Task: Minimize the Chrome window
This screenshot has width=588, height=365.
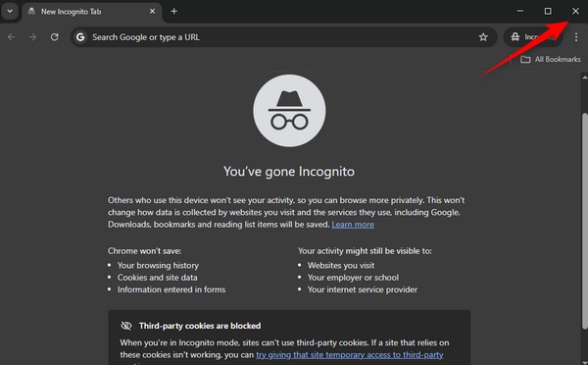Action: 519,11
